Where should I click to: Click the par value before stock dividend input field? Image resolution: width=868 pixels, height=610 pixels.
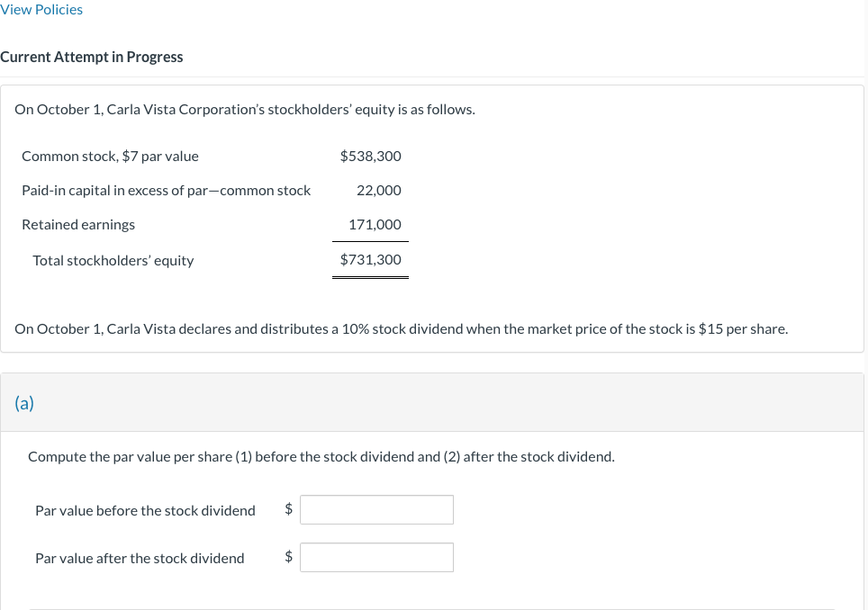click(x=376, y=509)
